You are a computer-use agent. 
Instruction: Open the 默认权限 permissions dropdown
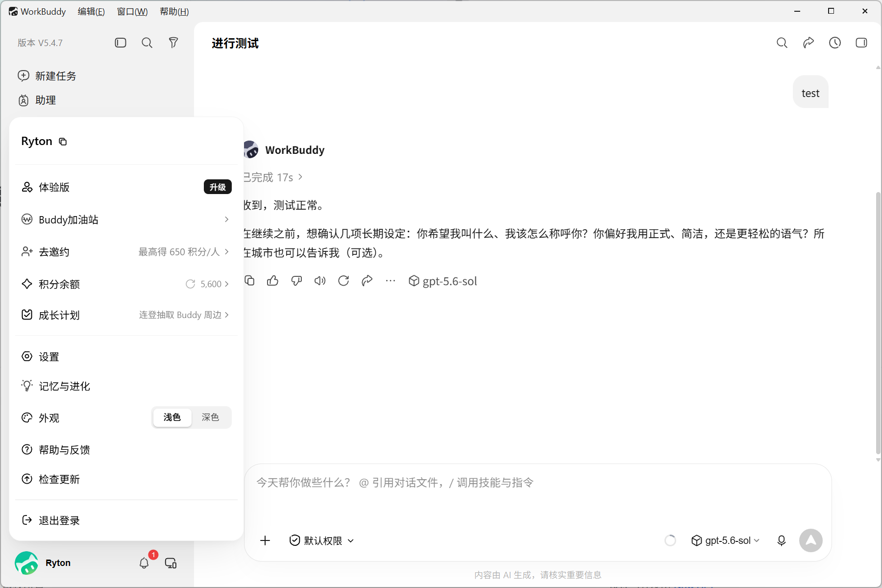[321, 540]
